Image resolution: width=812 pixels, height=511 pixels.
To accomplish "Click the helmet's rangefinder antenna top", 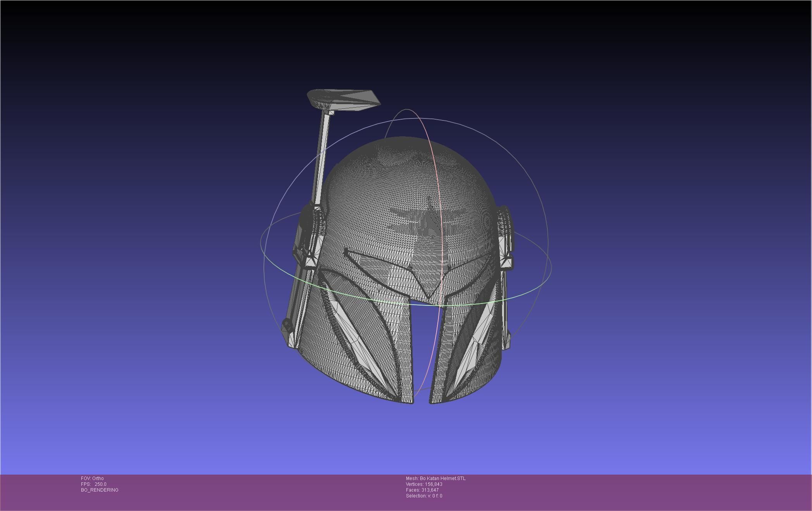I will tap(344, 100).
